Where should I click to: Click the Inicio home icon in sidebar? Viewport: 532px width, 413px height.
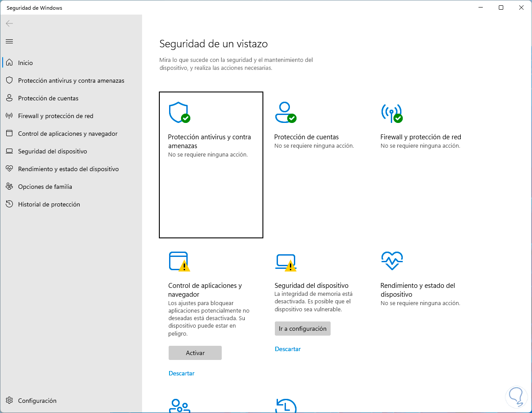pyautogui.click(x=9, y=63)
